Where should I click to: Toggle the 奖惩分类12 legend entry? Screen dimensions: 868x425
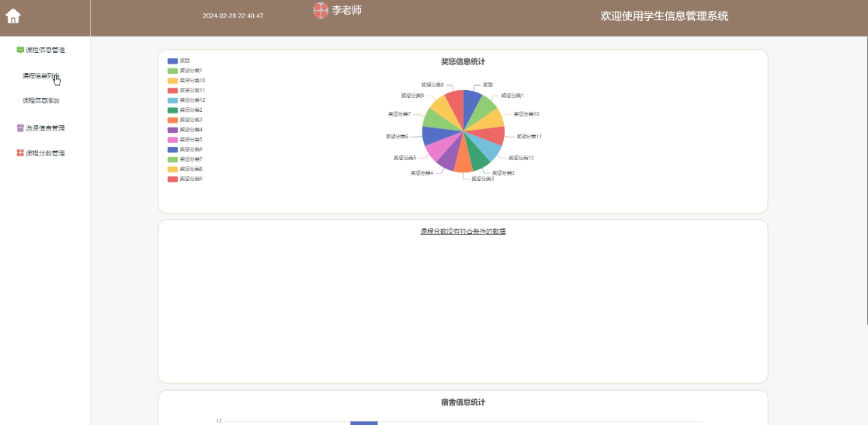click(186, 100)
